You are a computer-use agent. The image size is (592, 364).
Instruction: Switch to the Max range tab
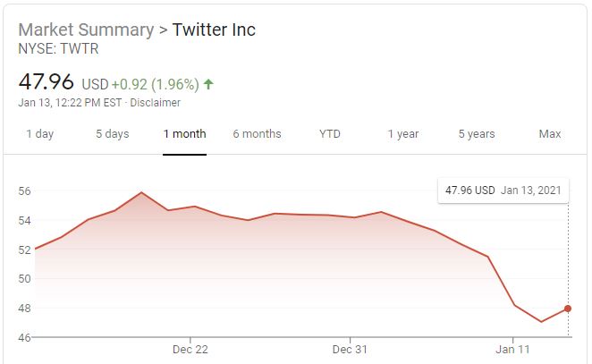tap(550, 134)
